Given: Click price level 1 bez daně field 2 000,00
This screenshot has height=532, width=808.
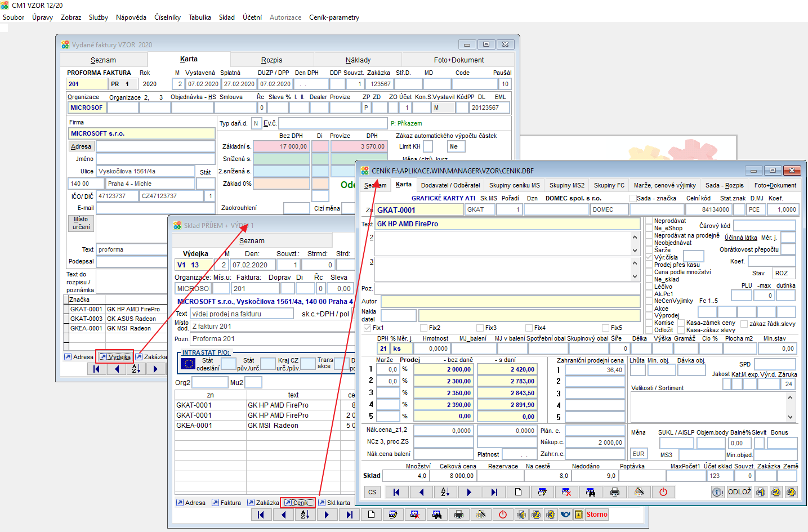Looking at the screenshot, I should (x=443, y=369).
